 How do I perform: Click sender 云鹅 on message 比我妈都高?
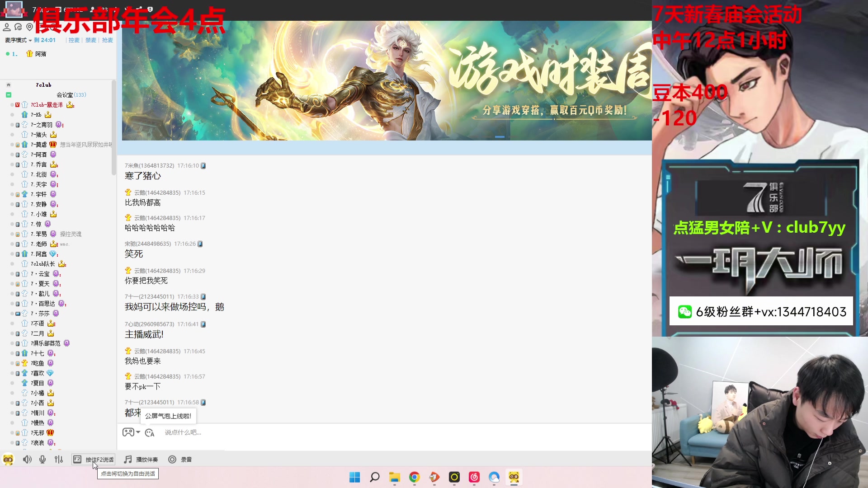(157, 192)
